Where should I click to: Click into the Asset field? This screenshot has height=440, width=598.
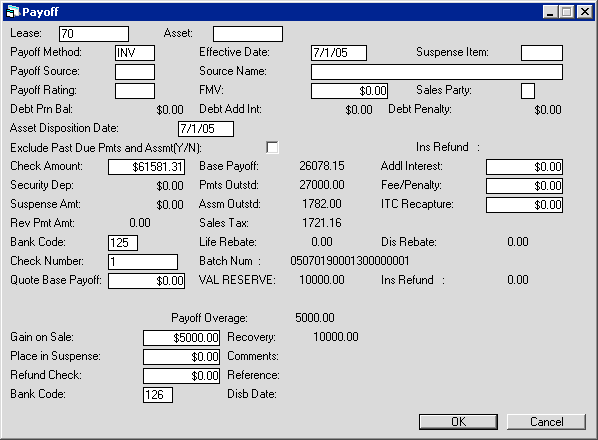click(x=248, y=34)
